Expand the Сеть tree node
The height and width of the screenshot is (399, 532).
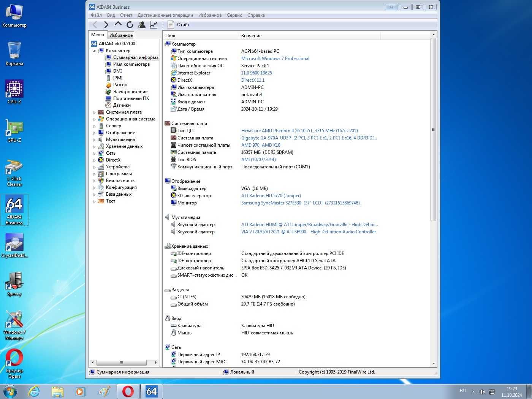coord(94,153)
